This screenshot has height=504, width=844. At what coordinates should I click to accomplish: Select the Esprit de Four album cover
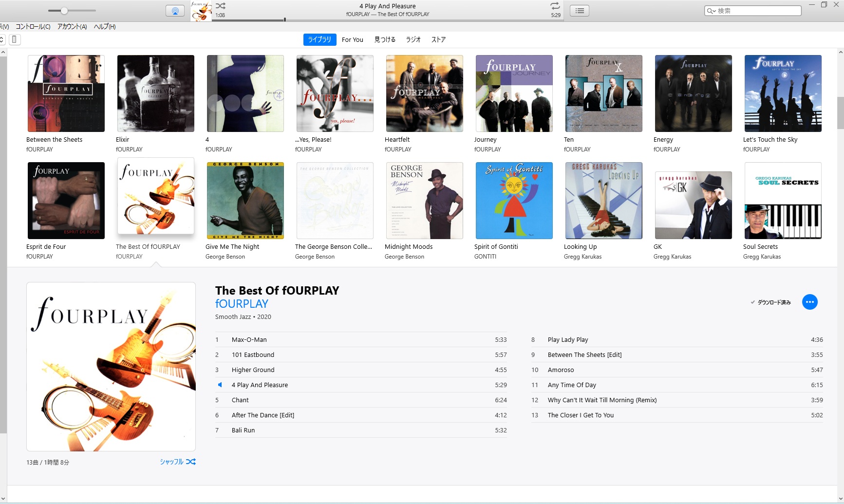(x=66, y=201)
